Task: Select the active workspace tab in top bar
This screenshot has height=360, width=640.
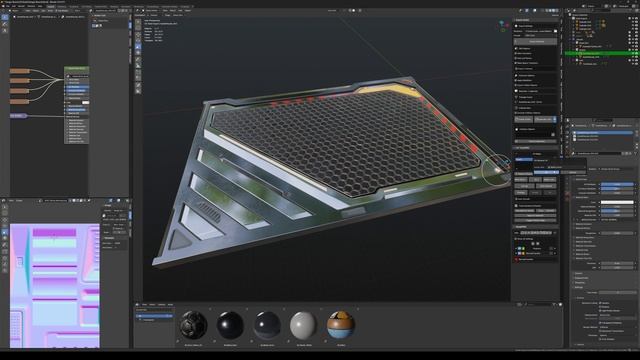Action: click(51, 7)
